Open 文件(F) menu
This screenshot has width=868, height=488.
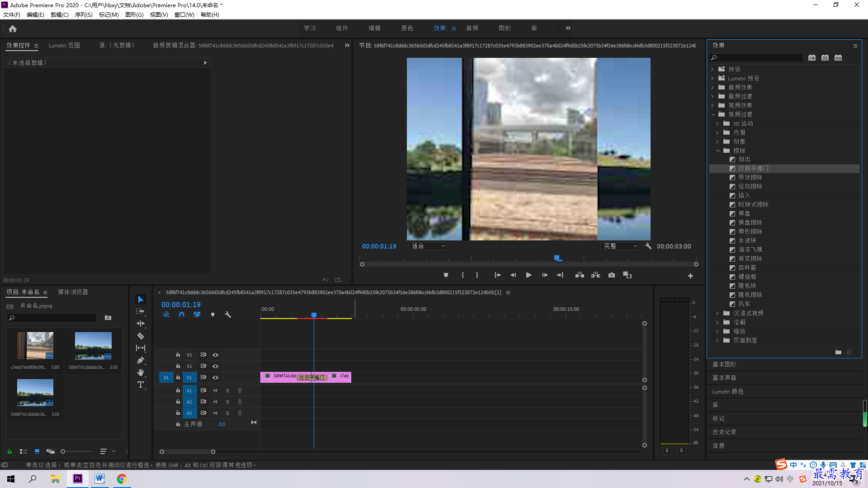[x=12, y=14]
